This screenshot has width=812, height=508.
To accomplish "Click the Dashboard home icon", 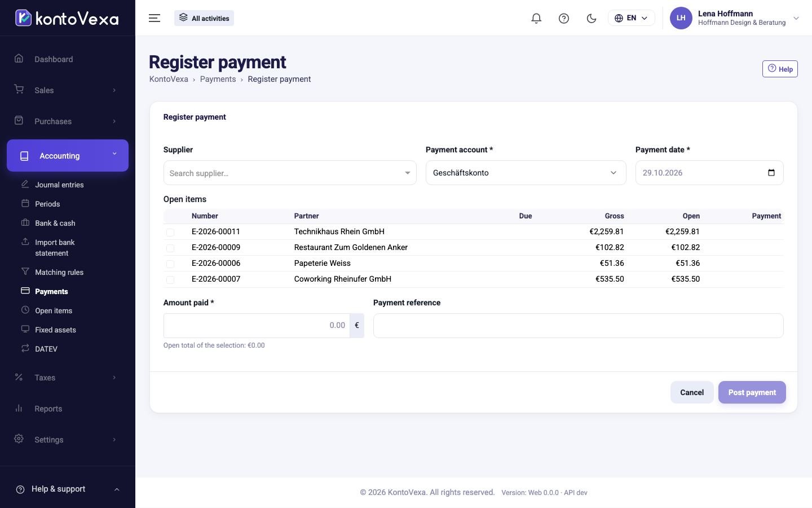I will point(19,59).
